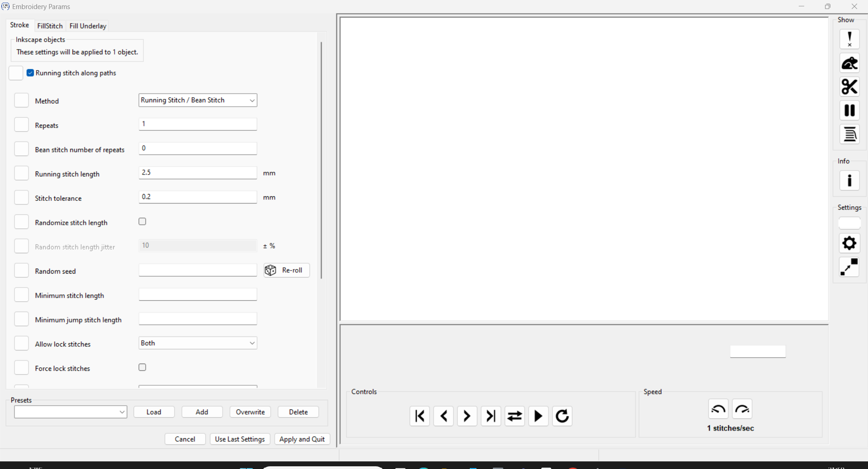Switch to the Fill Underlay tab
Screen dimensions: 868x469
88,26
